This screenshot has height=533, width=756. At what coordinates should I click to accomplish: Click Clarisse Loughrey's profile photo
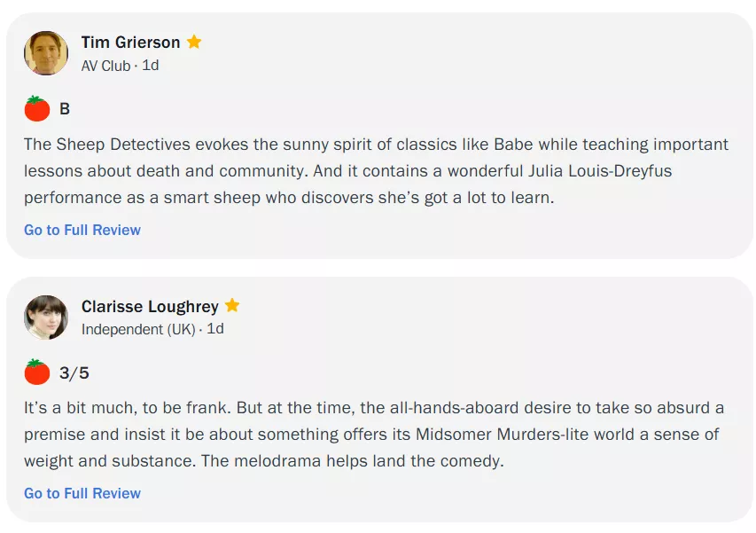[x=46, y=317]
